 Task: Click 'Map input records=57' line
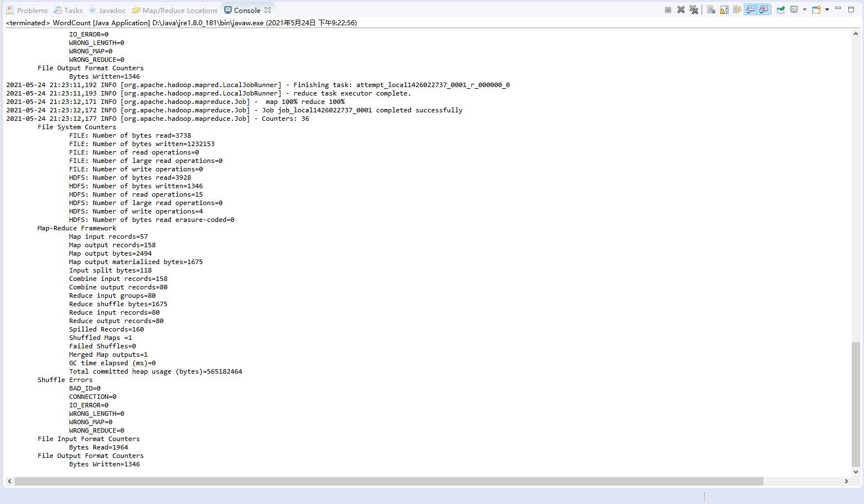tap(108, 237)
